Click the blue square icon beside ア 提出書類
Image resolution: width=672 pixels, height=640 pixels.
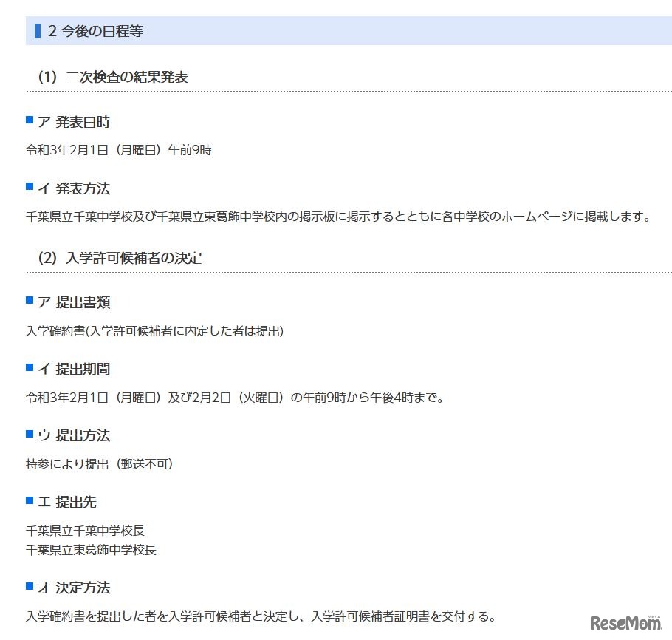[x=28, y=299]
